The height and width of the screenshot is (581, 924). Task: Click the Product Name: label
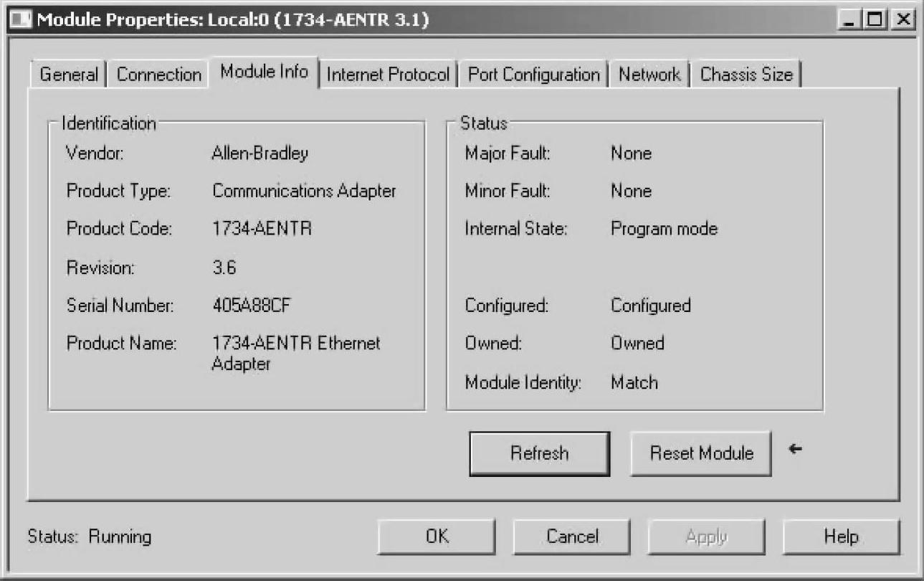pos(121,344)
